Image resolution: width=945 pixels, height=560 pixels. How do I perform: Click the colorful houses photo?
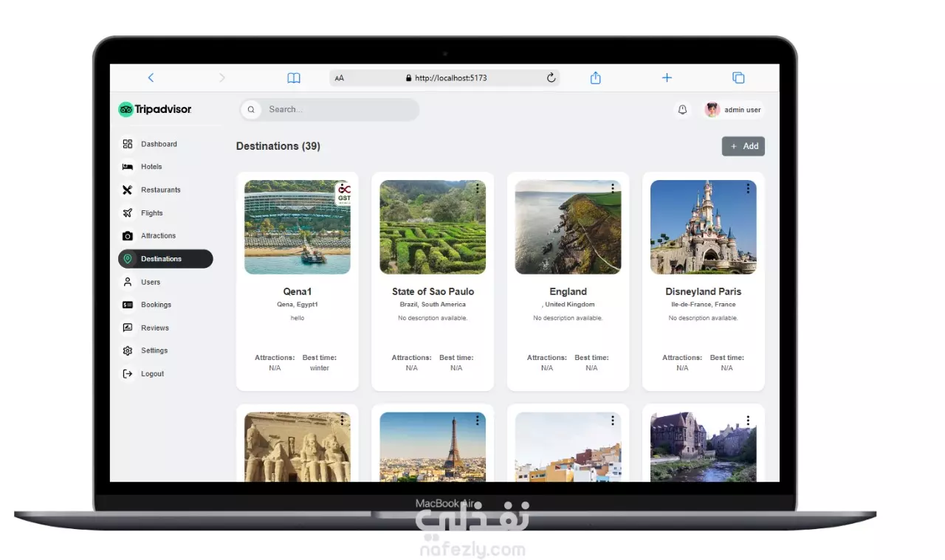(568, 447)
